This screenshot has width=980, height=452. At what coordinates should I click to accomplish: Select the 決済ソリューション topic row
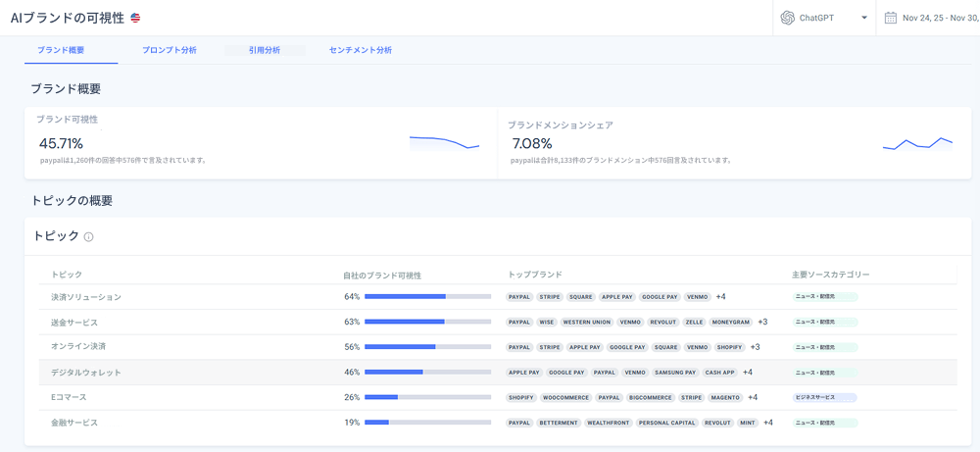click(498, 297)
